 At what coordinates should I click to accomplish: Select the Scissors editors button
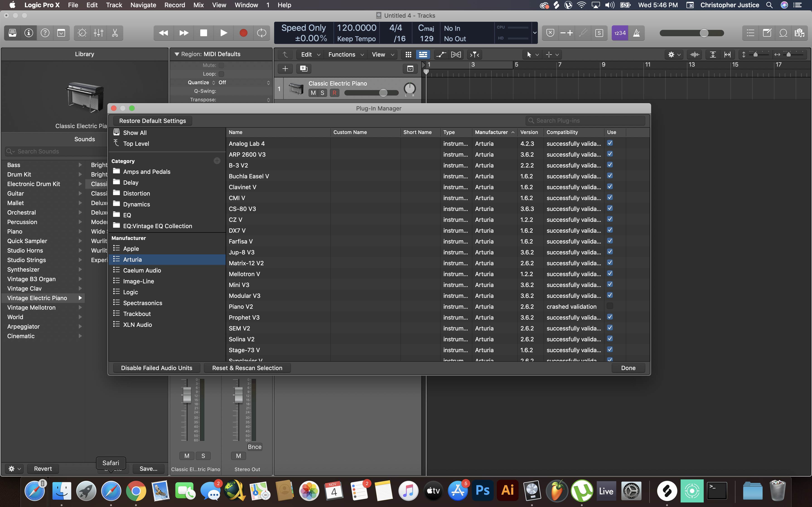point(115,33)
